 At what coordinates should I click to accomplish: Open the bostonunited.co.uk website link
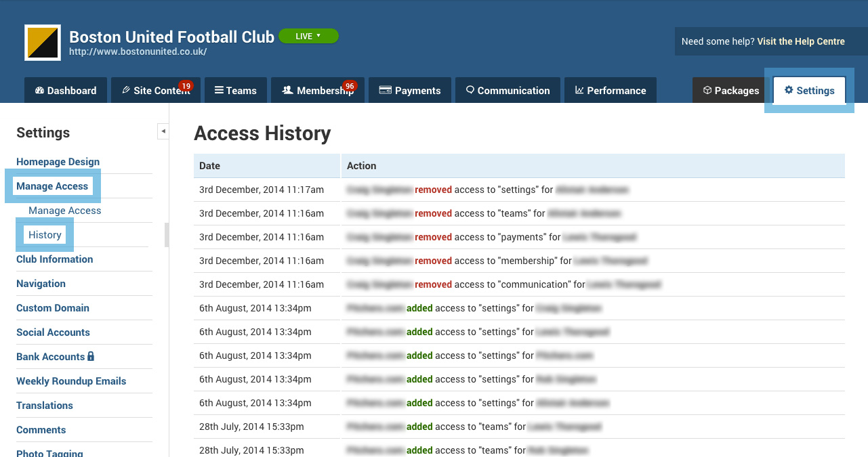pyautogui.click(x=138, y=51)
